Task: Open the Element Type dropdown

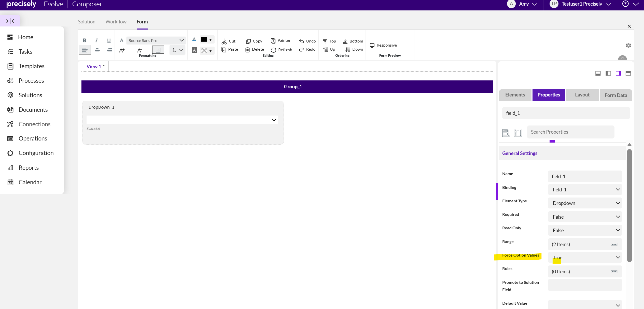Action: [585, 203]
